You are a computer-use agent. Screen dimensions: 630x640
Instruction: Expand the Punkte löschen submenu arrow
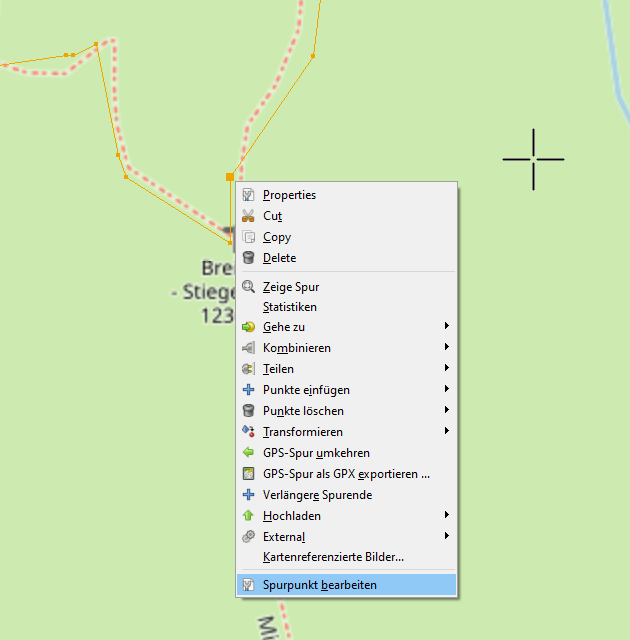coord(447,410)
